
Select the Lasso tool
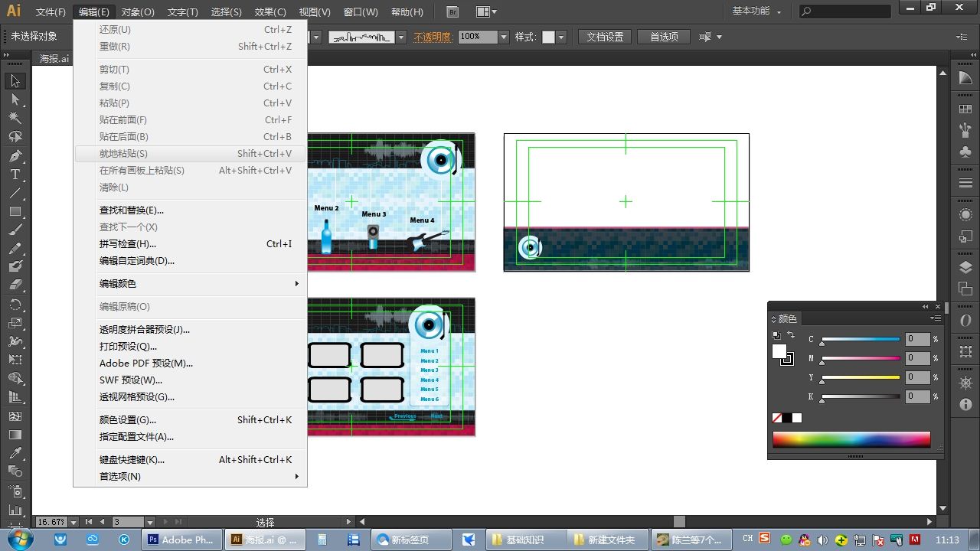(x=15, y=136)
